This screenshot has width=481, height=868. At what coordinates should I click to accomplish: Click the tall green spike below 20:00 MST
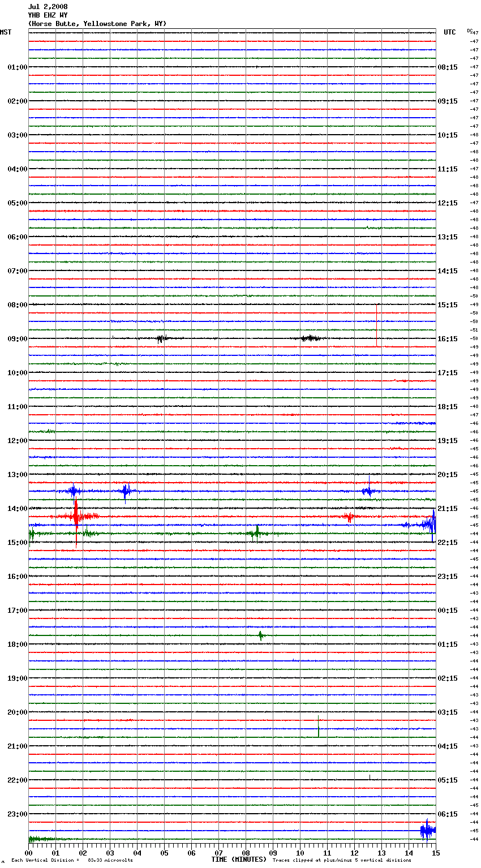tap(319, 727)
